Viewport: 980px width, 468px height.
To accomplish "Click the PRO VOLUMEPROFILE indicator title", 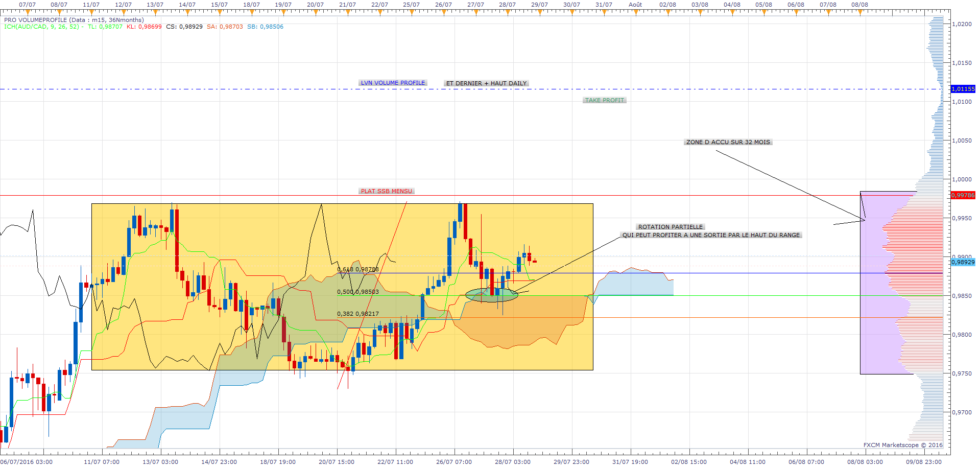I will pyautogui.click(x=74, y=20).
